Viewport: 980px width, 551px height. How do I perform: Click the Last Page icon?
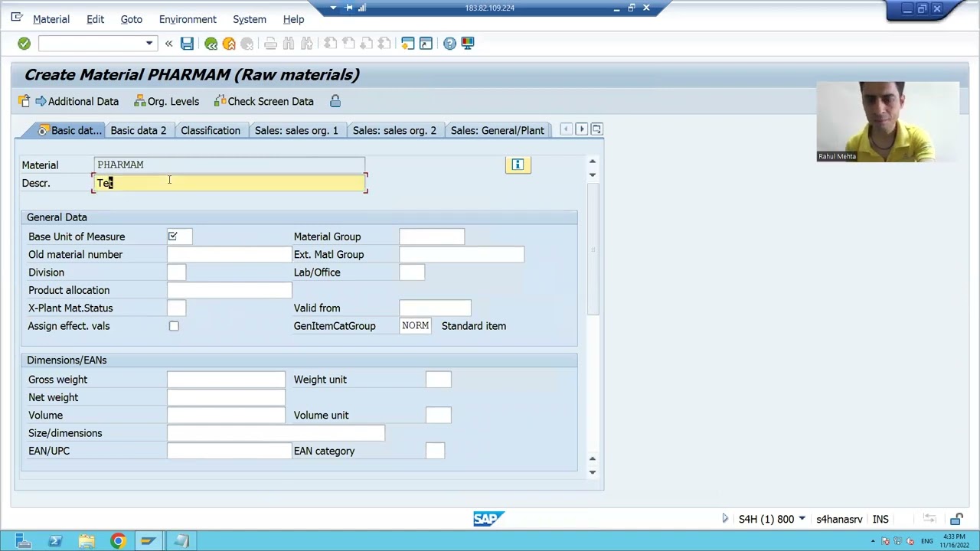coord(385,44)
